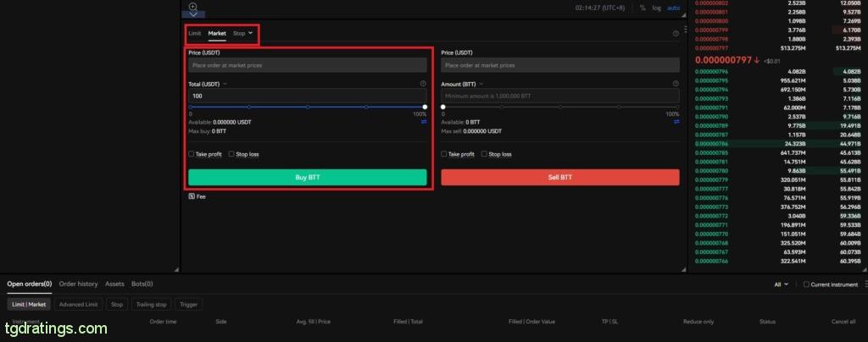Click the sell-side Price (USDT) field
This screenshot has height=342, width=868.
pos(560,65)
